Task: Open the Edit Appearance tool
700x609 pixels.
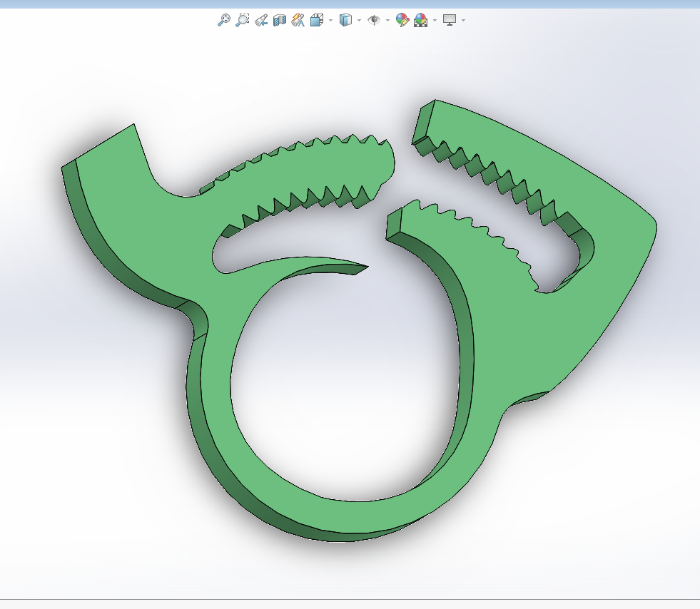Action: pyautogui.click(x=402, y=20)
